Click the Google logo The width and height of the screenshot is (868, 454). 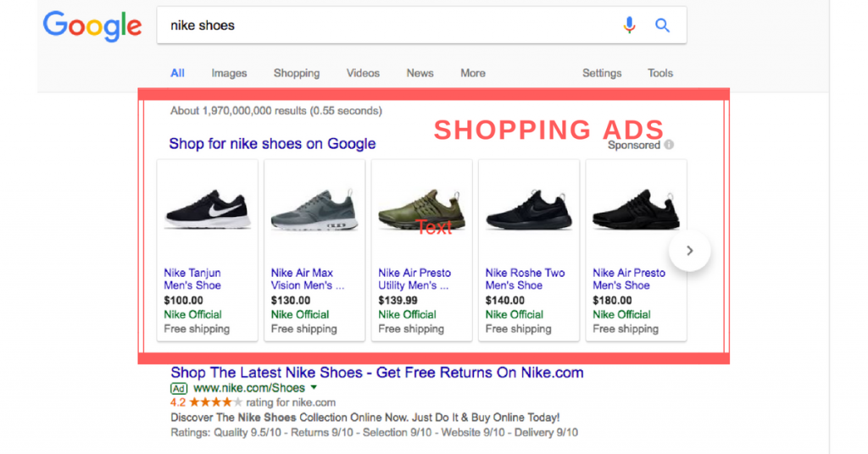coord(92,25)
